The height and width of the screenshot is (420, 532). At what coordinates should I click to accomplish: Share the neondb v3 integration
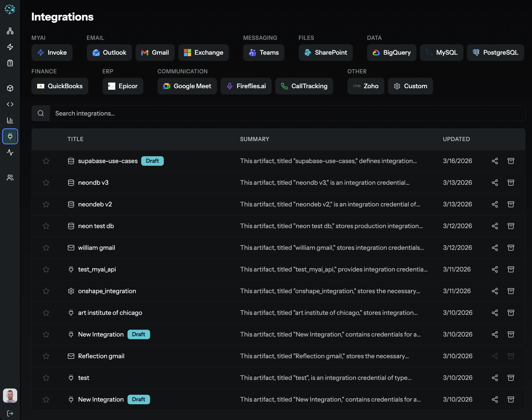[495, 183]
